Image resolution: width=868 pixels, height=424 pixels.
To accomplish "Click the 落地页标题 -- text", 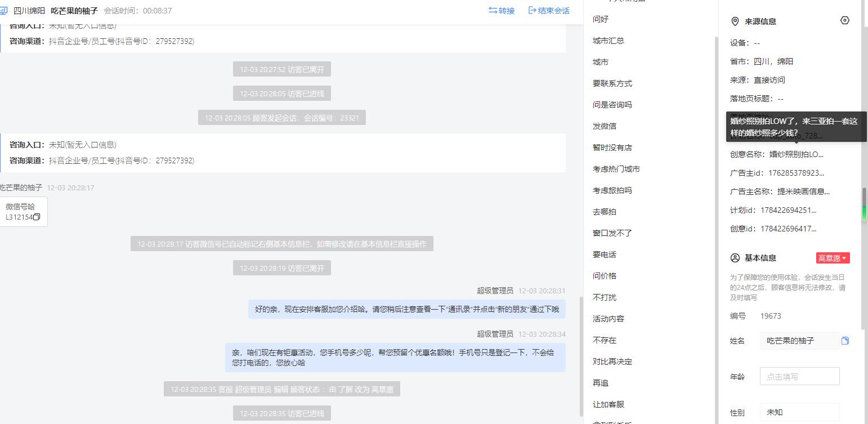I will 757,99.
